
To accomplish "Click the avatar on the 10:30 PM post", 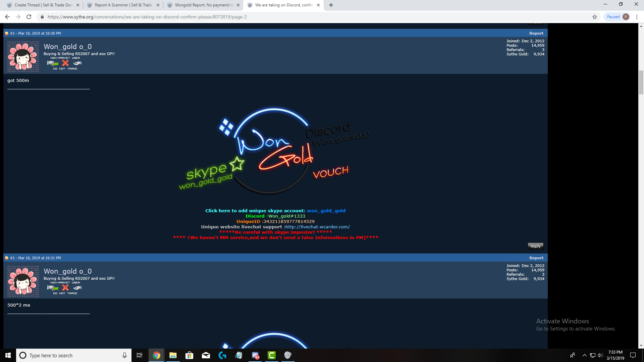I will point(23,56).
